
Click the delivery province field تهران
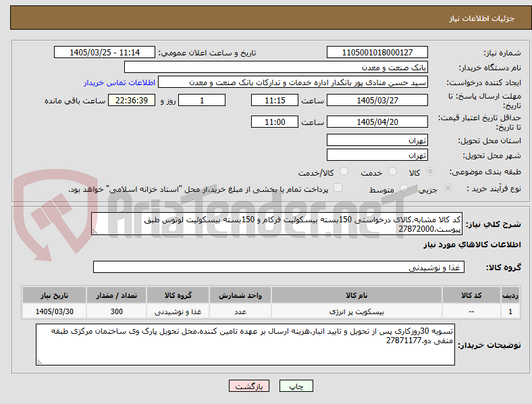coord(377,141)
